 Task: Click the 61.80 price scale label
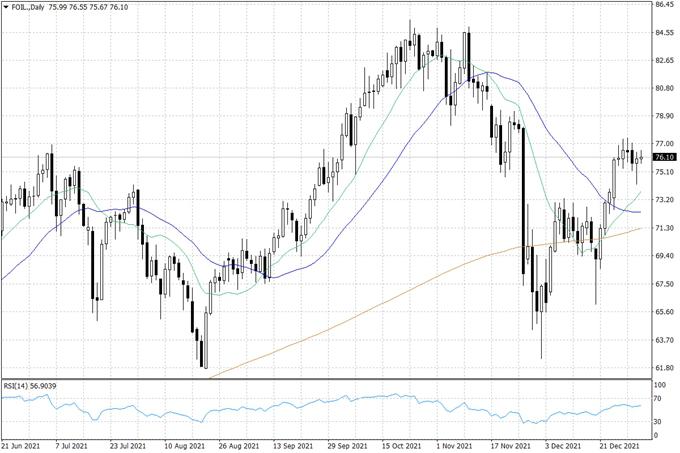[x=663, y=368]
